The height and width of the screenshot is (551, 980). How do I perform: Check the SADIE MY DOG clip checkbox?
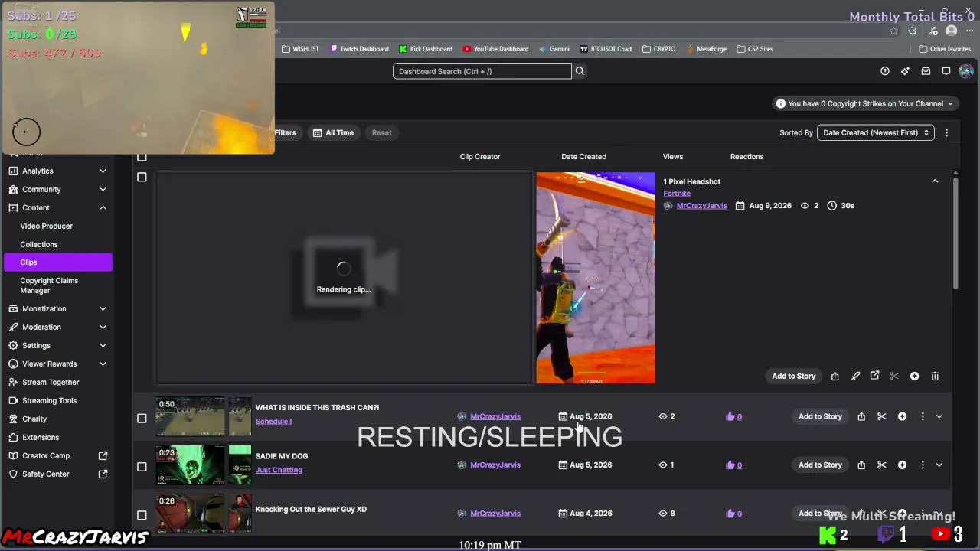click(x=142, y=466)
